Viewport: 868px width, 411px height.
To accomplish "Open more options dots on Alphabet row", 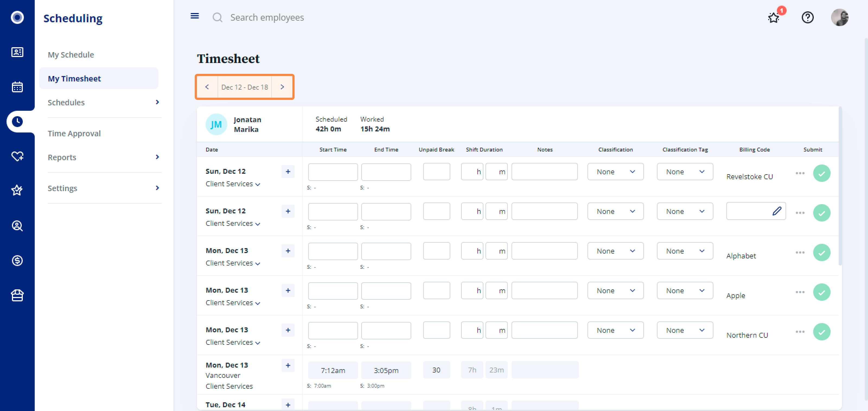I will point(800,252).
